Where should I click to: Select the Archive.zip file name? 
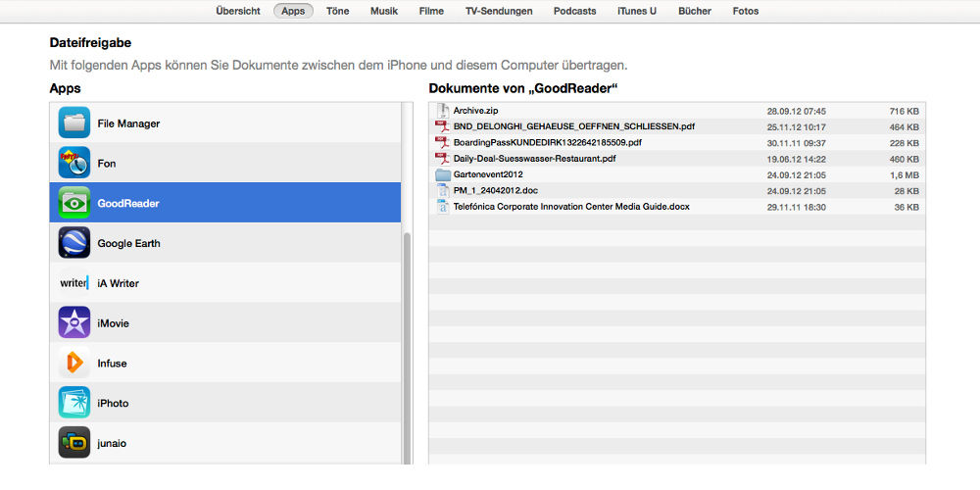(475, 111)
